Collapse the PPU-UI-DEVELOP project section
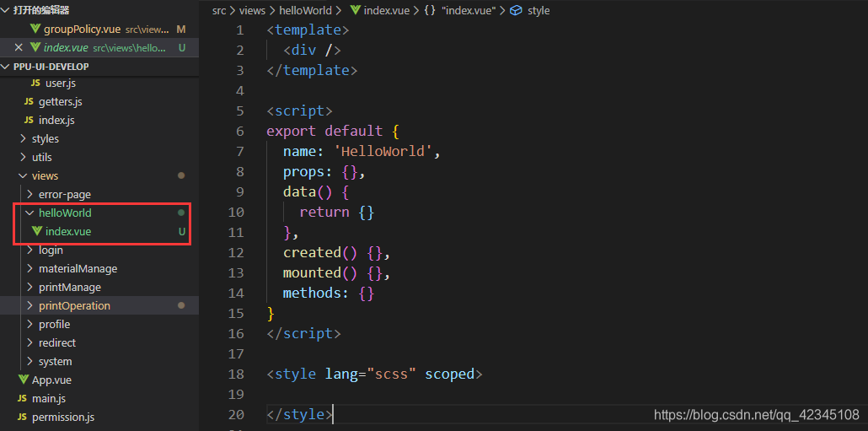Viewport: 868px width, 431px height. coord(6,67)
